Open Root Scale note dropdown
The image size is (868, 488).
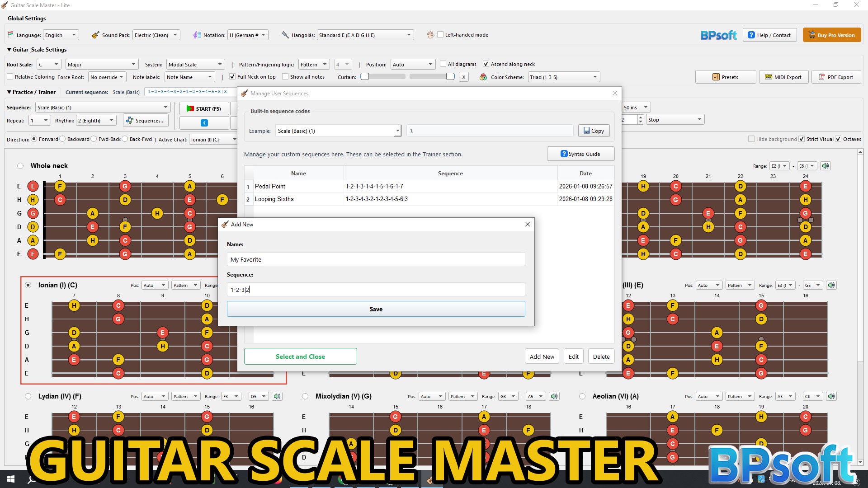point(49,65)
